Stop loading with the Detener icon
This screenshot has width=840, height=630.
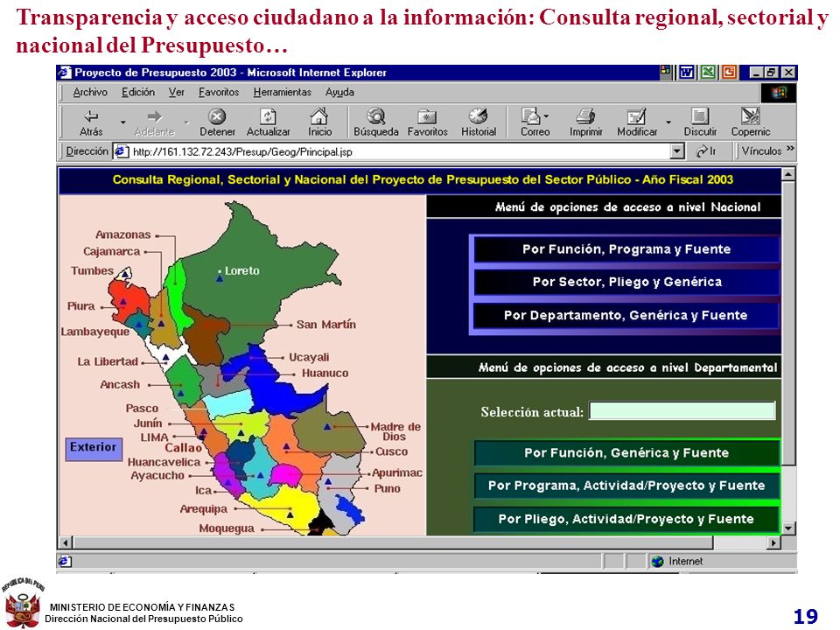217,115
